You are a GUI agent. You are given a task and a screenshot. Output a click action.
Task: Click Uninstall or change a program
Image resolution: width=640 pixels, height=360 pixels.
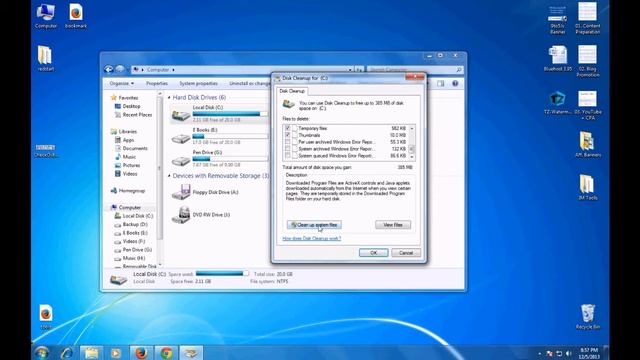coord(249,83)
